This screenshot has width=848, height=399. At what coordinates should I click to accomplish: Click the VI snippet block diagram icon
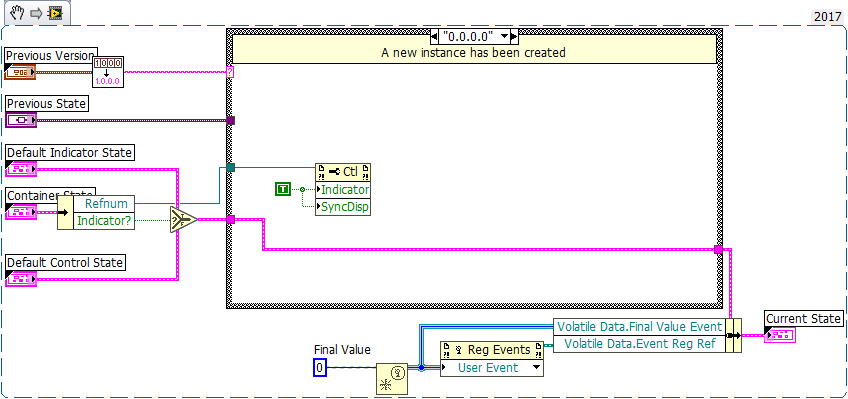tap(55, 12)
